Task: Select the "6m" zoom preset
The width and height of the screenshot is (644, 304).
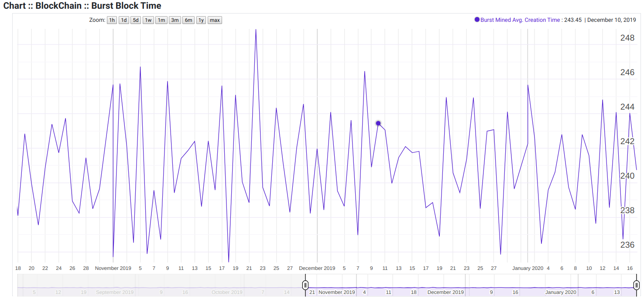Action: click(x=188, y=20)
